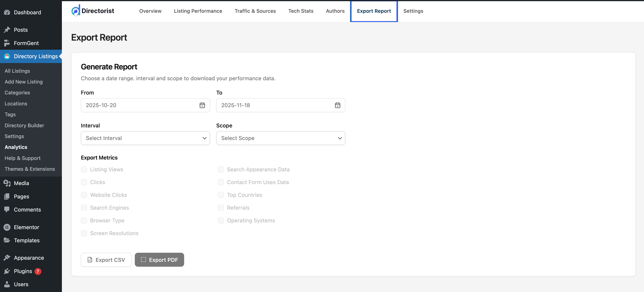Check the Listing Views checkbox
The height and width of the screenshot is (292, 644).
[x=84, y=170]
